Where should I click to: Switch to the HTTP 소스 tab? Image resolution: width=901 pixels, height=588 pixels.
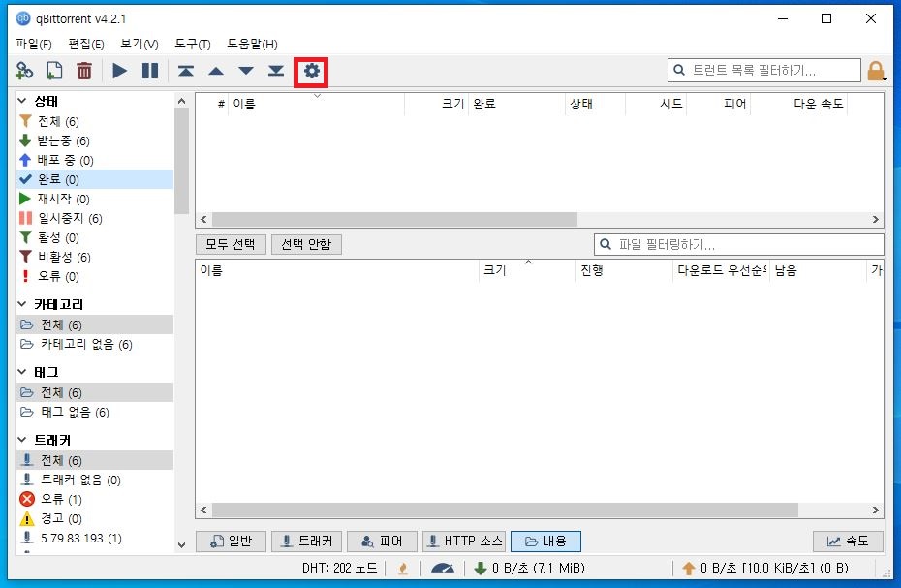point(464,541)
